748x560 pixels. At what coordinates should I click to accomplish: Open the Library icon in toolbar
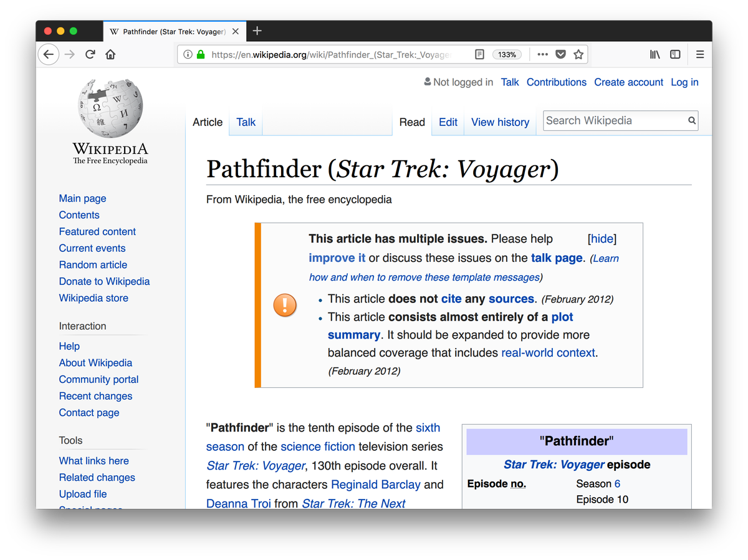coord(654,54)
